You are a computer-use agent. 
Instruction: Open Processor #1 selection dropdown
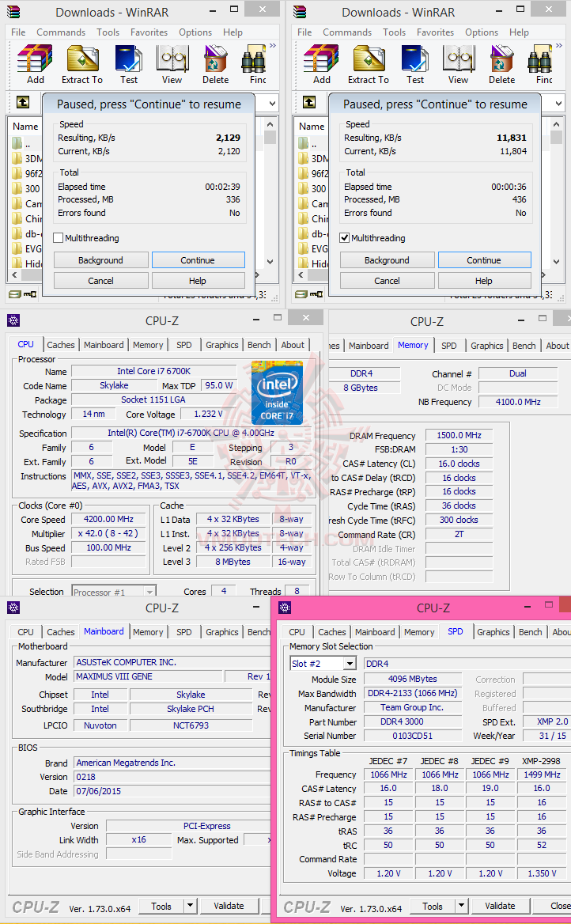click(150, 592)
